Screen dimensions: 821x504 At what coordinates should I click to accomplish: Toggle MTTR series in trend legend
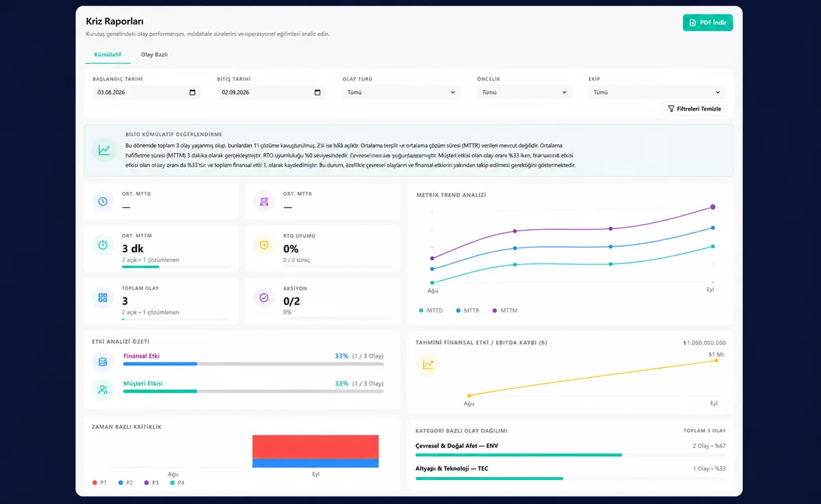click(467, 310)
